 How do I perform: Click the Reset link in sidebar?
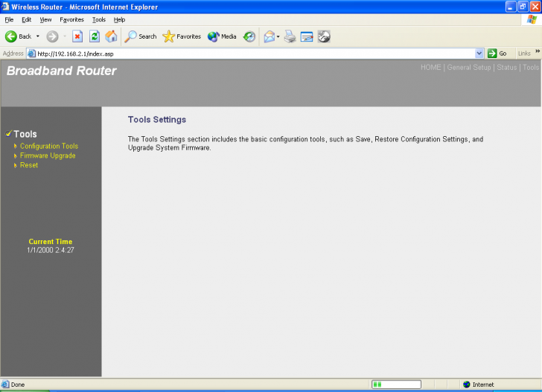pos(29,165)
